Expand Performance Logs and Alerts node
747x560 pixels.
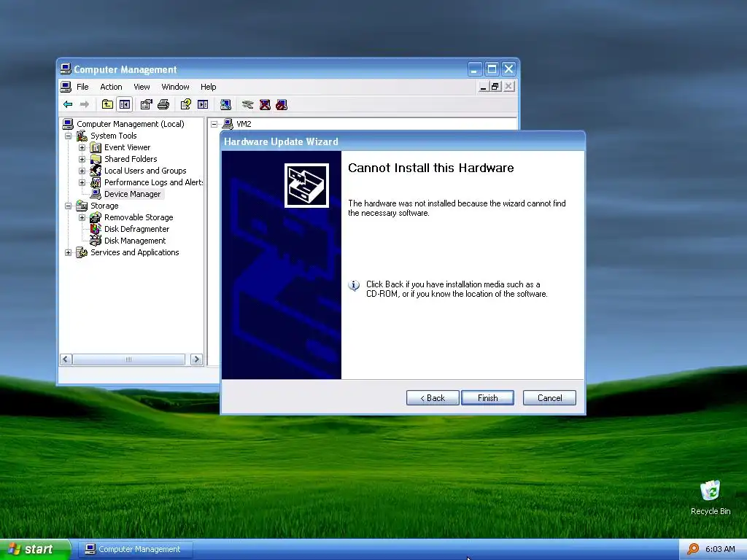coord(82,182)
